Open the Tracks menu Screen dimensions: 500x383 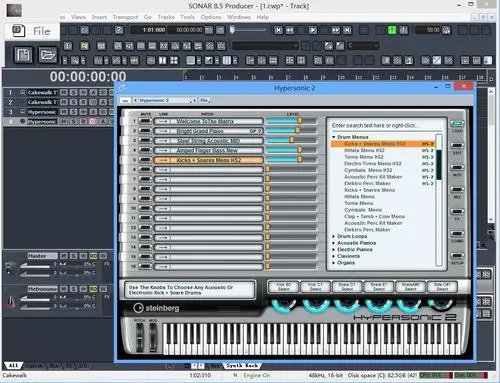coord(166,17)
